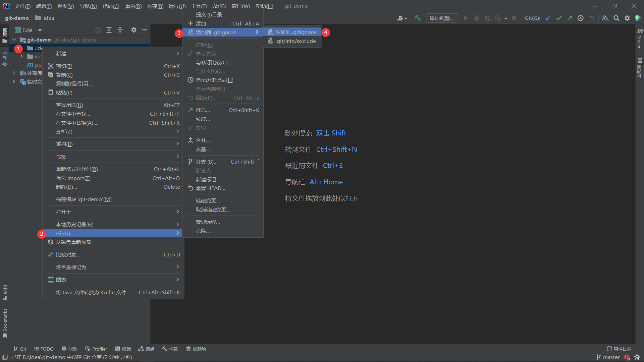
Task: Select Git(G) in the context menu
Action: click(113, 233)
